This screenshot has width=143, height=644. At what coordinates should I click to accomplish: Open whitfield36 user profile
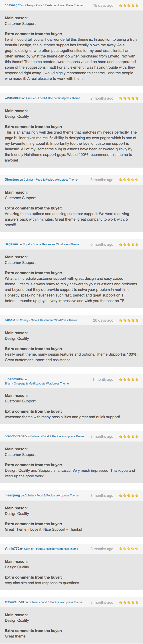[13, 98]
